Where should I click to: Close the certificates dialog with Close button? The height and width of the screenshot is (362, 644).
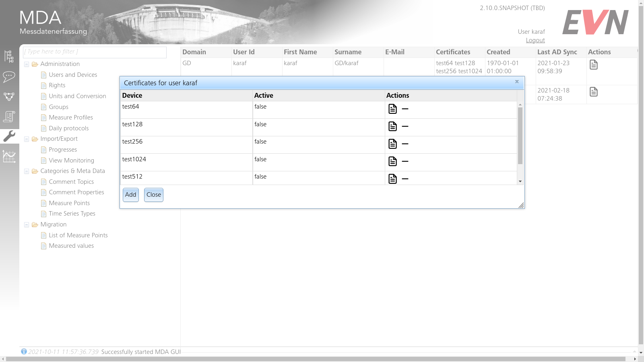coord(153,195)
